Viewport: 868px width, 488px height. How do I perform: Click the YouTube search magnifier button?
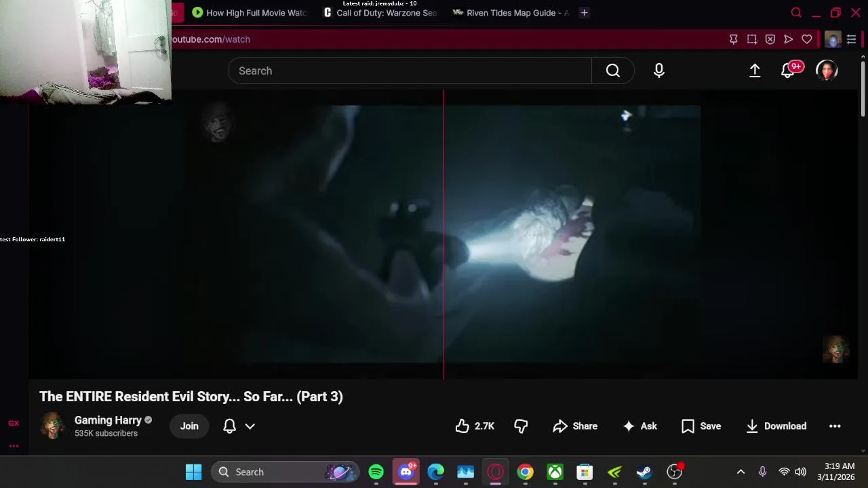[x=613, y=70]
